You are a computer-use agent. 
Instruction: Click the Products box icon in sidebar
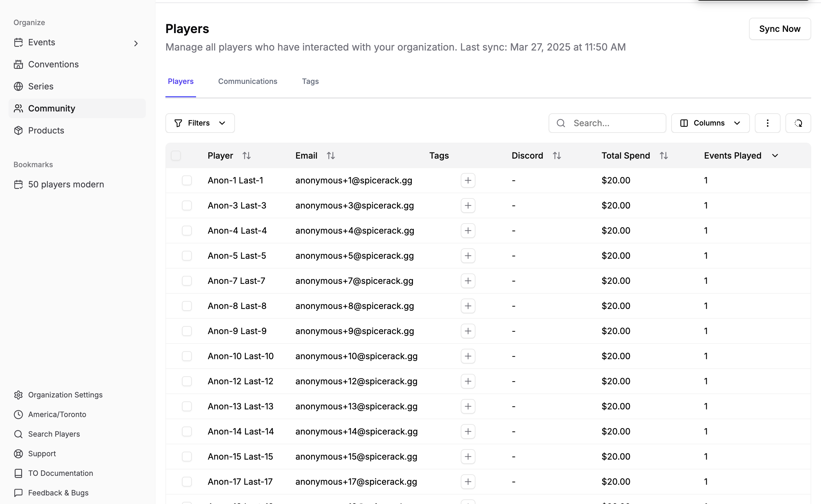[x=18, y=130]
